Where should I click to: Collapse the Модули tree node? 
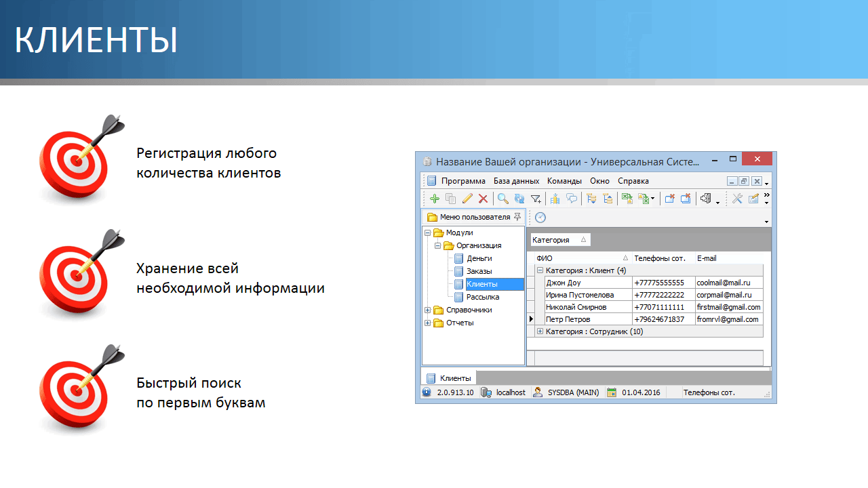click(428, 232)
